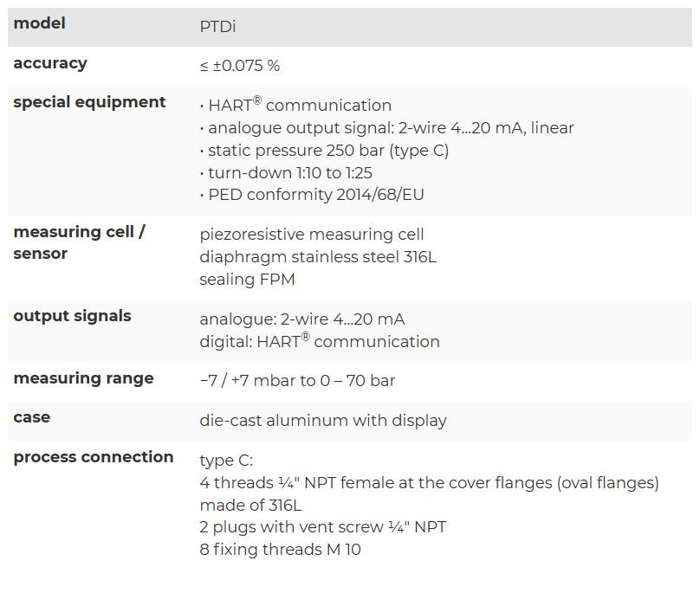The width and height of the screenshot is (700, 593).
Task: Click the 'measuring range' row label
Action: pos(83,378)
